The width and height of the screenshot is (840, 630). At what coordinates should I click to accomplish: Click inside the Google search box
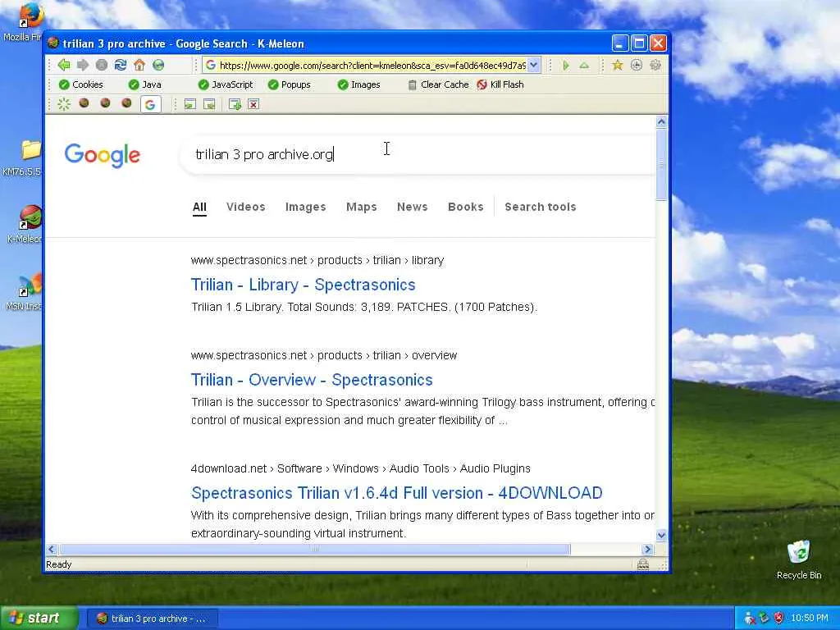pos(418,154)
